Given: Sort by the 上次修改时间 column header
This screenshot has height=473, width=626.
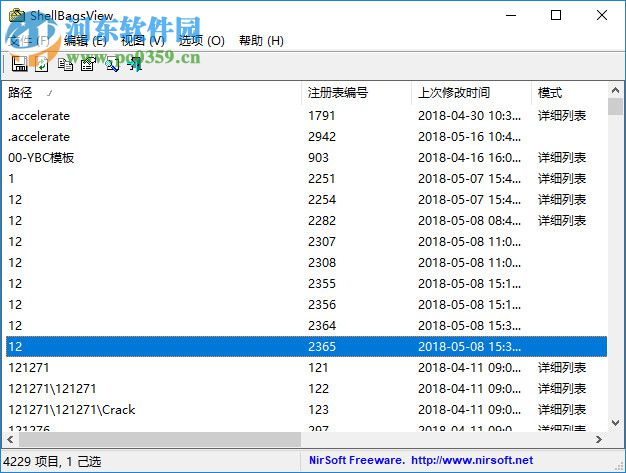Looking at the screenshot, I should [471, 93].
